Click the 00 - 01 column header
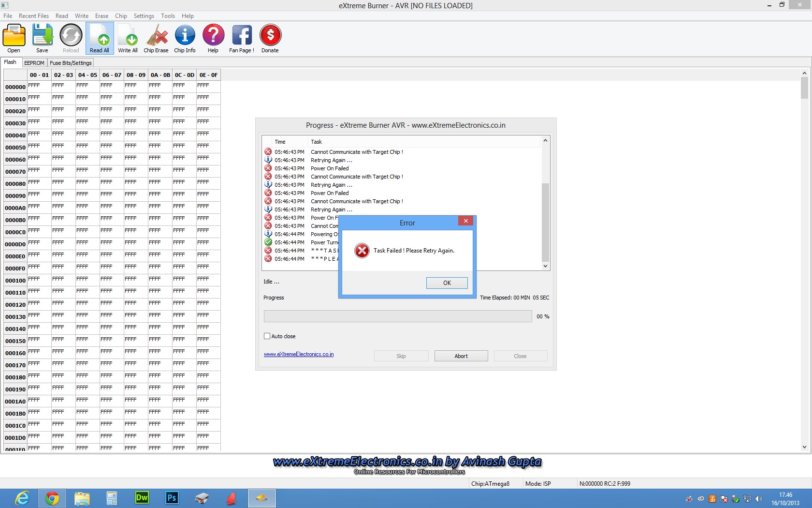Image resolution: width=812 pixels, height=508 pixels. click(x=39, y=75)
